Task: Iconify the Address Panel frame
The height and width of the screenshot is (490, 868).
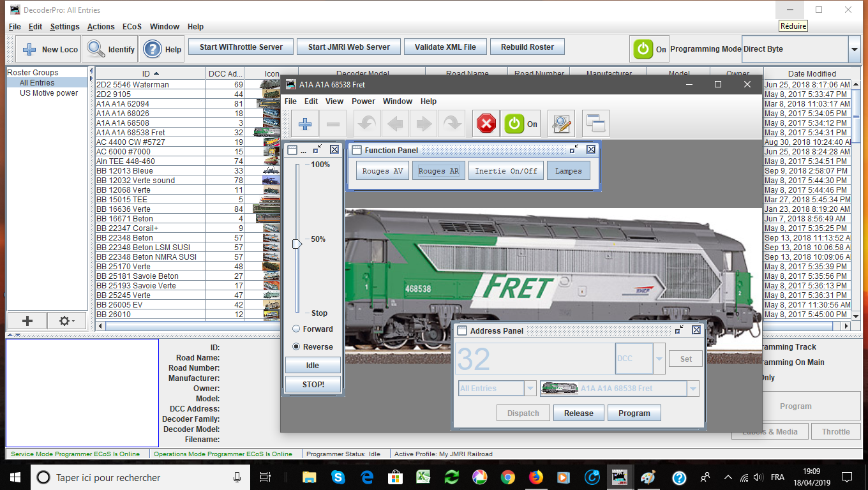Action: (680, 330)
